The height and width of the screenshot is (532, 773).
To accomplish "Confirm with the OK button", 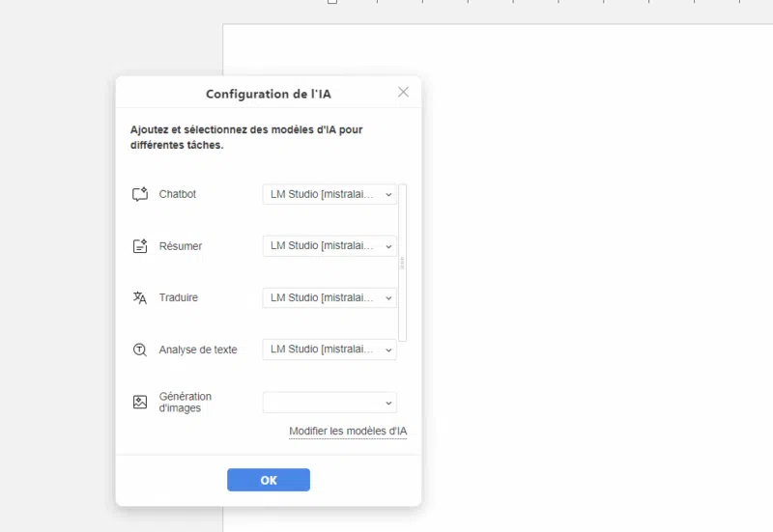I will click(269, 480).
